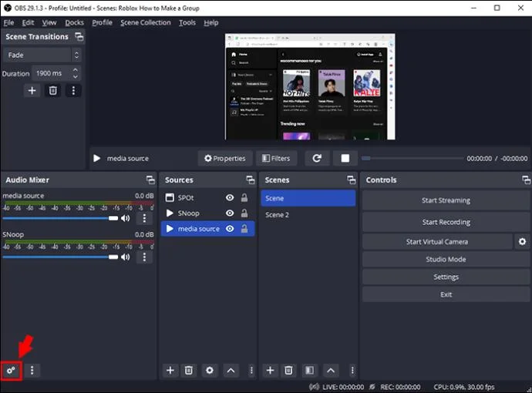The image size is (532, 393).
Task: Increase transition duration with up arrow
Action: [x=76, y=69]
